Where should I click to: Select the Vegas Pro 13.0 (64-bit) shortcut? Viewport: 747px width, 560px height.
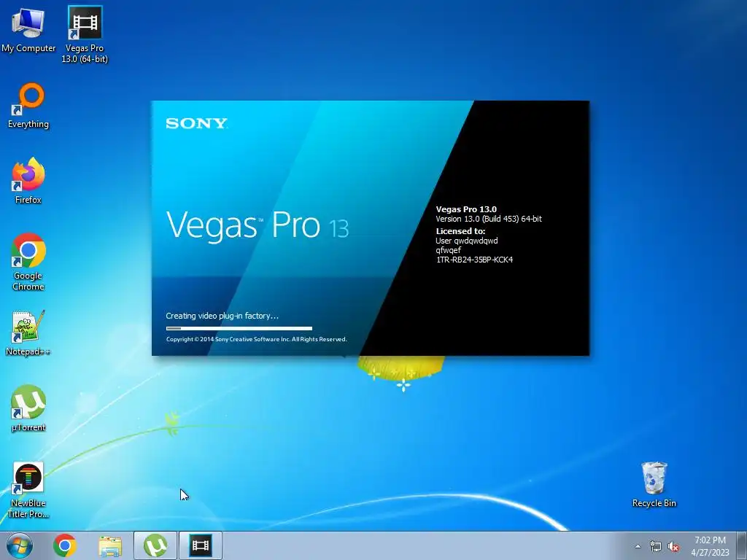85,34
